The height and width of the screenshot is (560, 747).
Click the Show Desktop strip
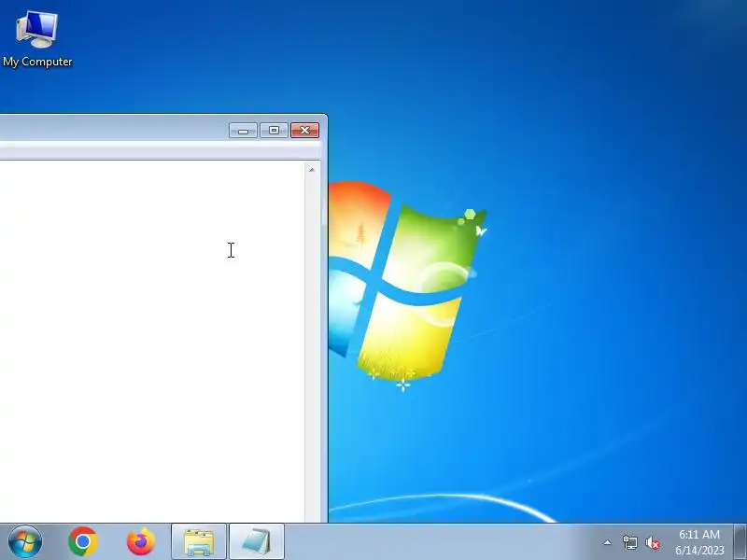(740, 542)
